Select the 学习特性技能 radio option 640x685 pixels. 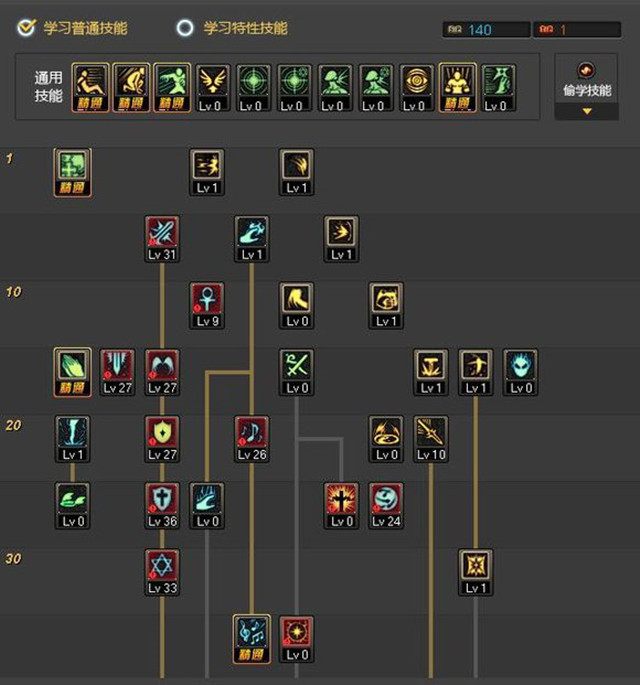232,28
